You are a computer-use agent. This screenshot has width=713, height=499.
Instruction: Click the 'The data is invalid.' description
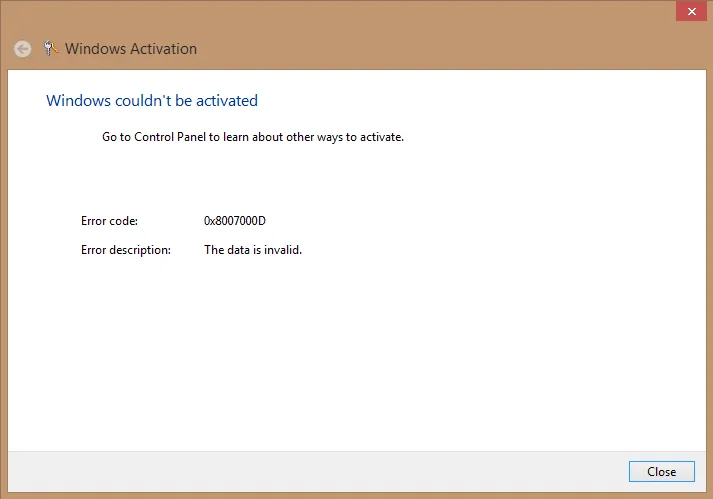253,250
